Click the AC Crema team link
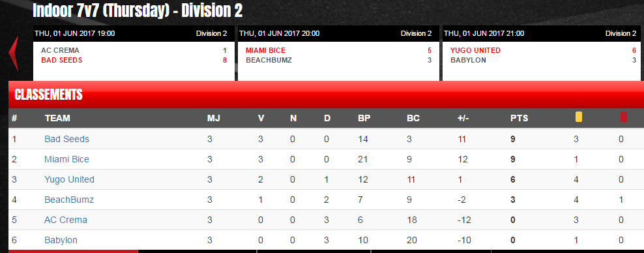 tap(66, 220)
